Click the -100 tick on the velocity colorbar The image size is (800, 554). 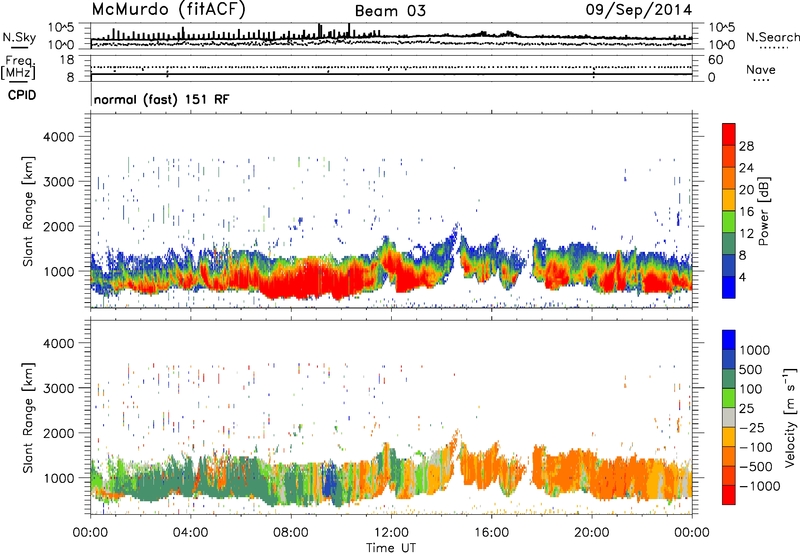point(755,447)
